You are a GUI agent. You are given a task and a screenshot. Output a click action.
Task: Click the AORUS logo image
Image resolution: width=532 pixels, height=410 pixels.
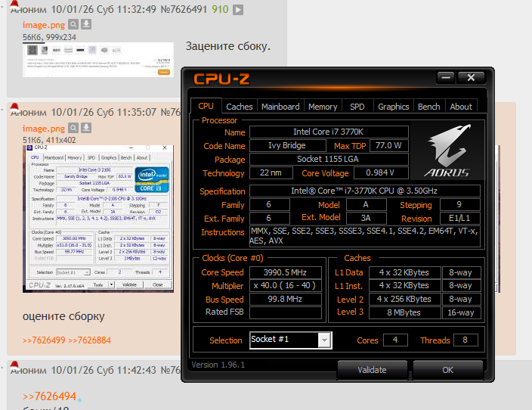pos(447,151)
